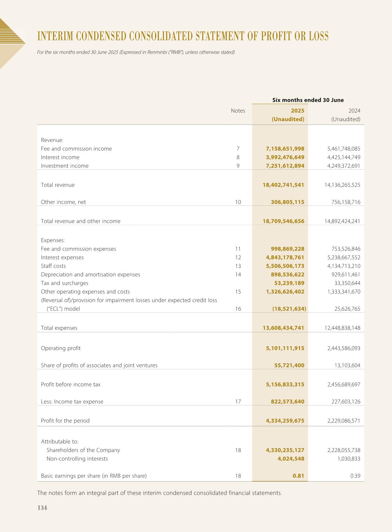Click the page number 134

[x=42, y=508]
